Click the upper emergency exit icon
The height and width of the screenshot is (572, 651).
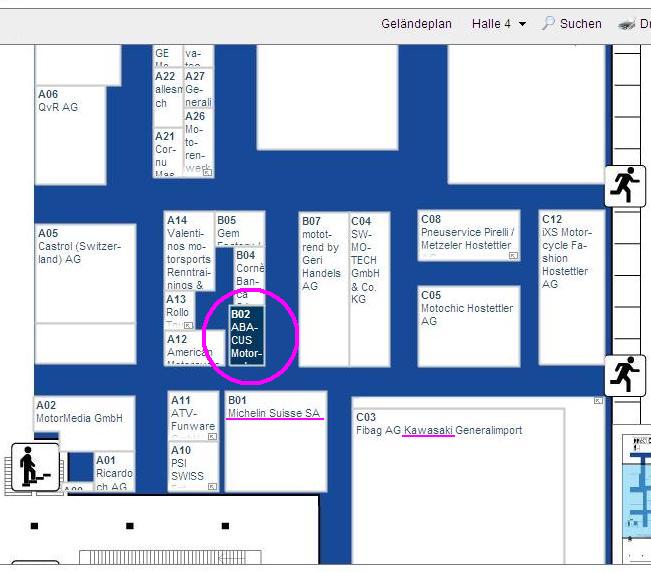[626, 185]
